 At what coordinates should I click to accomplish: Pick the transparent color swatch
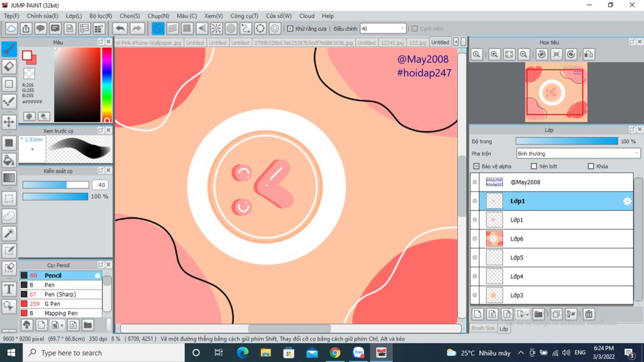pos(29,74)
